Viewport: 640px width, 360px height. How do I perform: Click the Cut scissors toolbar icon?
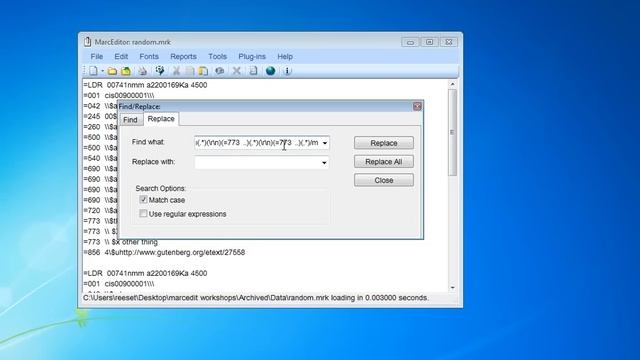(176, 71)
